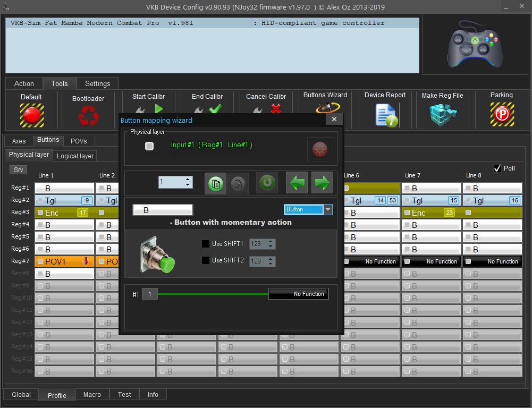Toggle the Enc checkbox in Reg#3 Line 1
The height and width of the screenshot is (408, 532).
coord(40,212)
